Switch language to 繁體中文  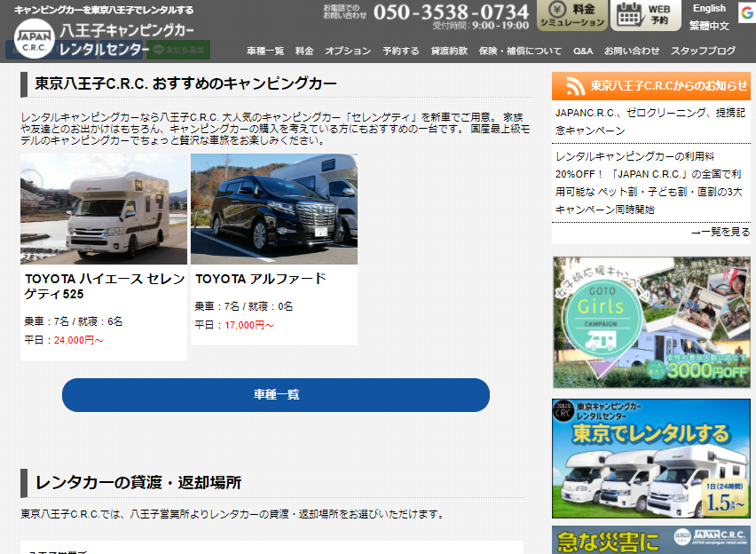(710, 25)
